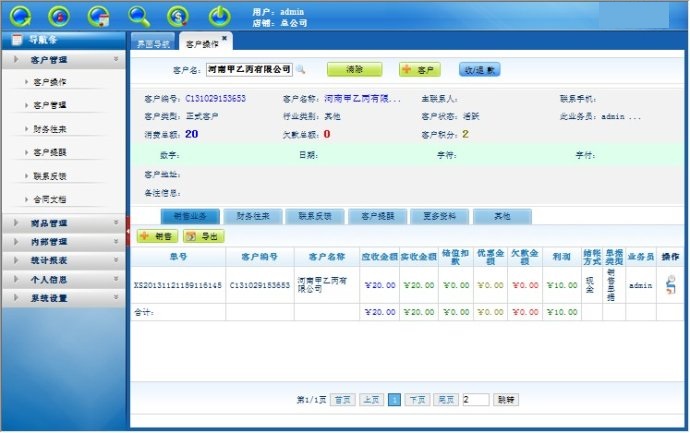
Task: Click the 河南甲乙丙有限... customer name link
Action: (363, 99)
